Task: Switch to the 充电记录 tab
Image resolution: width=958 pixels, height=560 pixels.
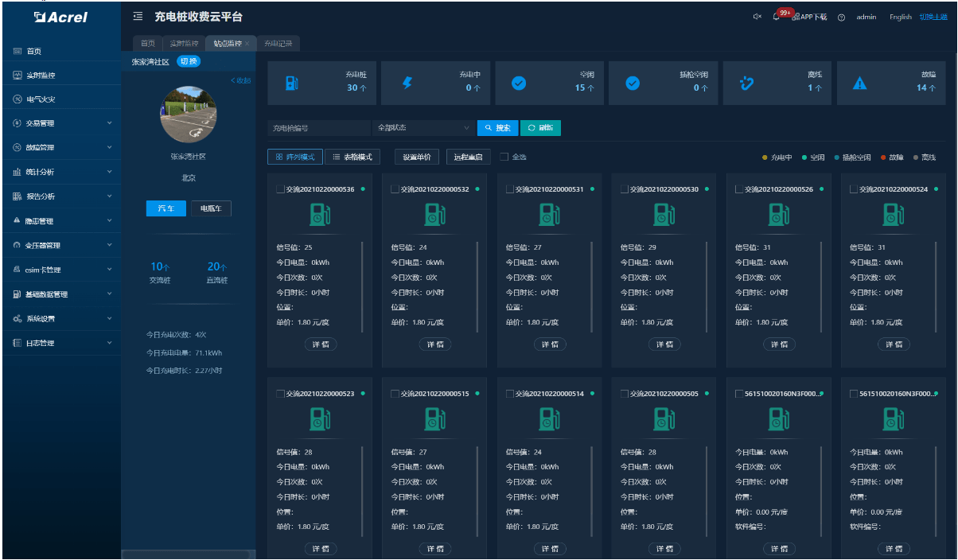Action: pos(278,44)
